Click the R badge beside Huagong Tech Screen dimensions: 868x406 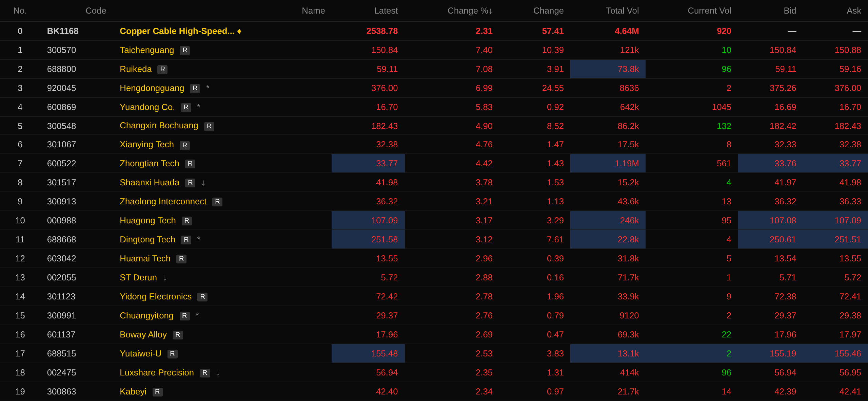click(187, 221)
